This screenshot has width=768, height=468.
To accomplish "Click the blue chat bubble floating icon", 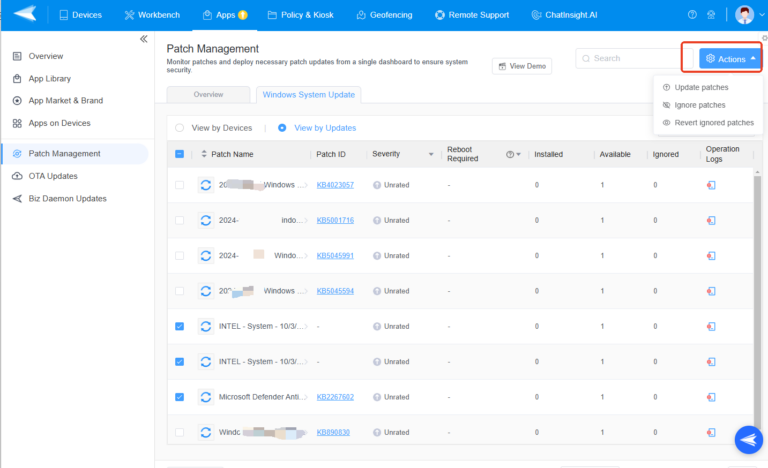I will click(747, 439).
